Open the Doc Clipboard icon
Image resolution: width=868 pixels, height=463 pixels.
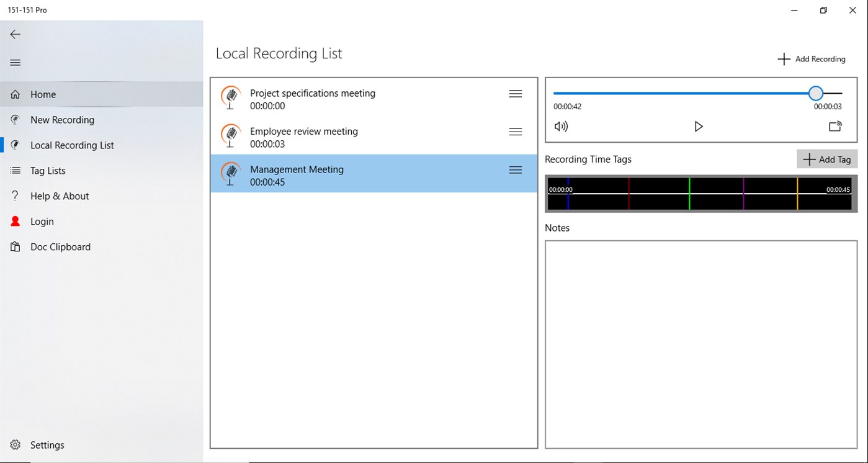[x=15, y=246]
